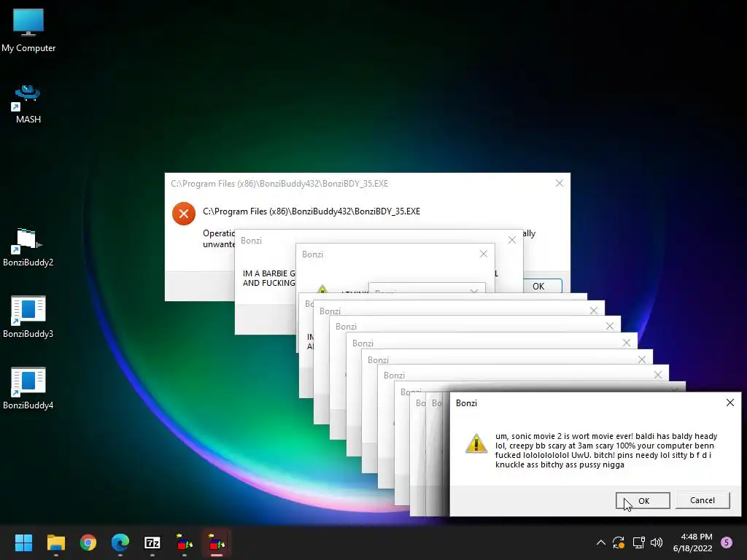Launch Google Chrome from the taskbar
Image resolution: width=747 pixels, height=560 pixels.
(x=88, y=542)
